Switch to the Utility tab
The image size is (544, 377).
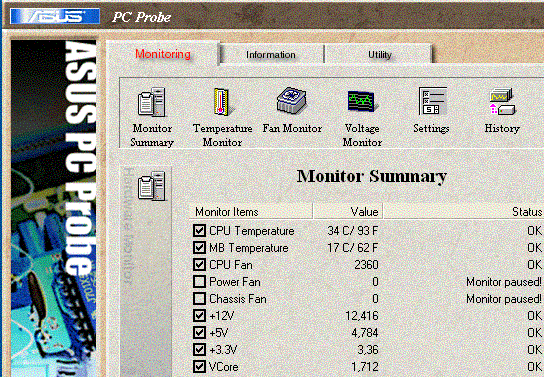tap(379, 54)
